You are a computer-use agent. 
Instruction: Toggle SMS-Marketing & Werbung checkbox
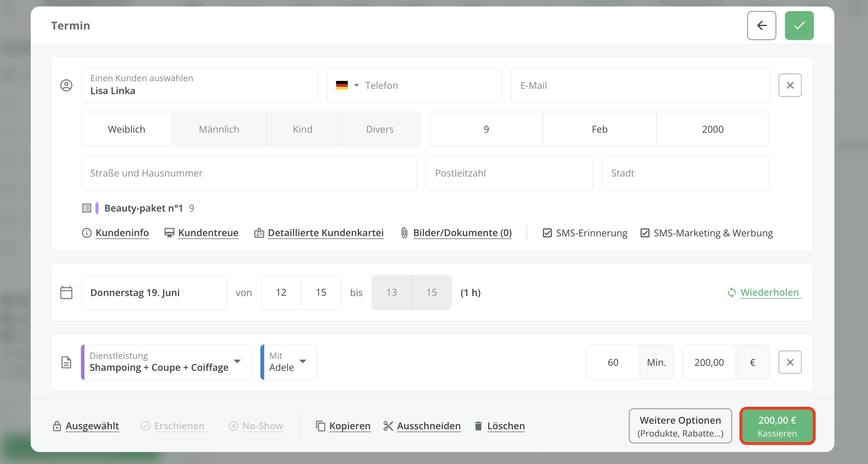point(645,233)
